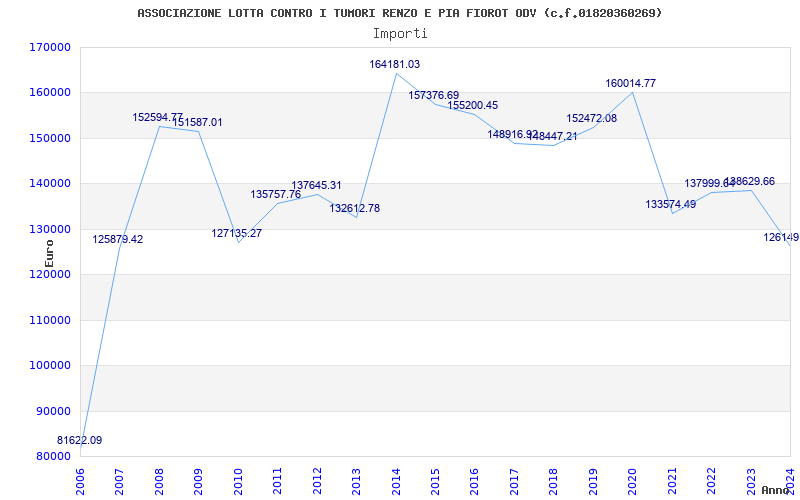Click the association name chart title
Screen dimensions: 800x500
point(400,13)
